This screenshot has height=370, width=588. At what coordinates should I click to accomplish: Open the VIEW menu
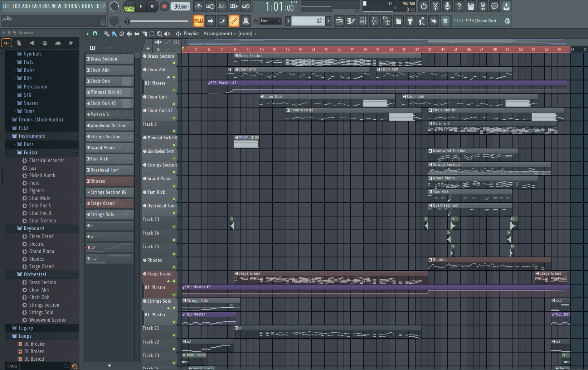coord(57,6)
